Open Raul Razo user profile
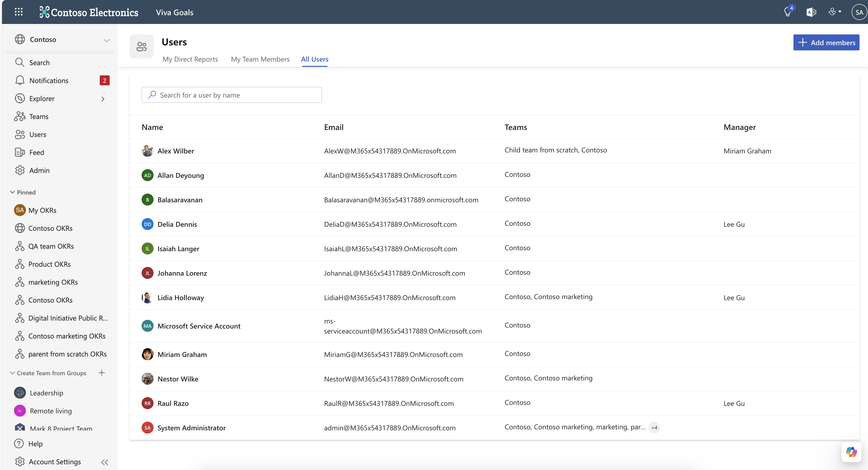 click(173, 403)
